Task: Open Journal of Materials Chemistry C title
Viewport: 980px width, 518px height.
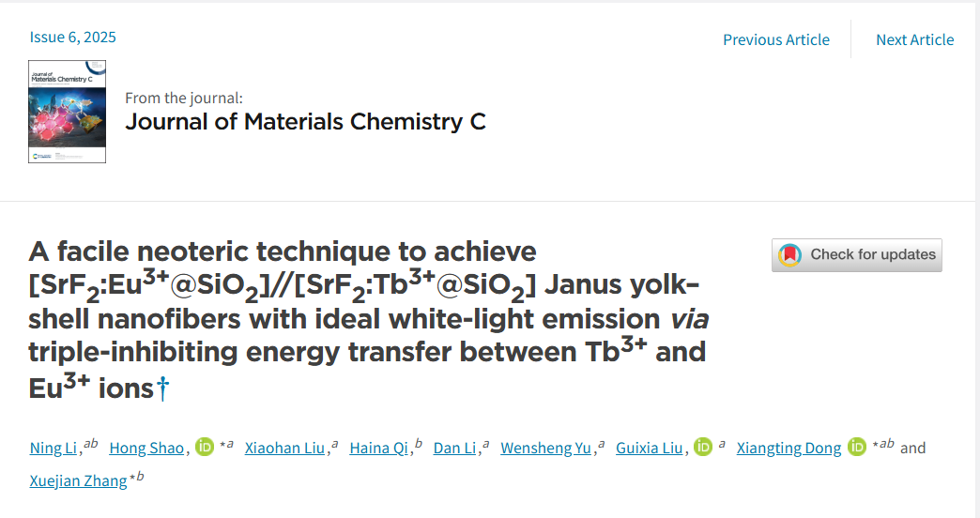Action: click(x=305, y=121)
